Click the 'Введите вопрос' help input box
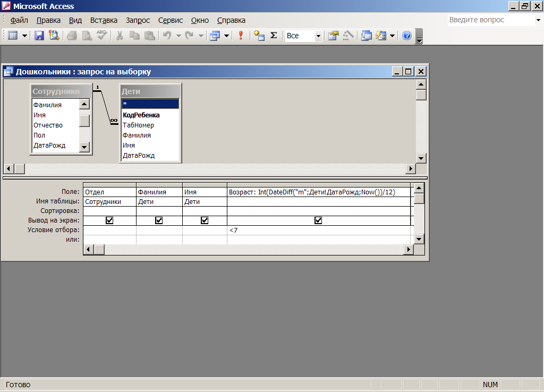Image resolution: width=544 pixels, height=392 pixels. pyautogui.click(x=491, y=20)
